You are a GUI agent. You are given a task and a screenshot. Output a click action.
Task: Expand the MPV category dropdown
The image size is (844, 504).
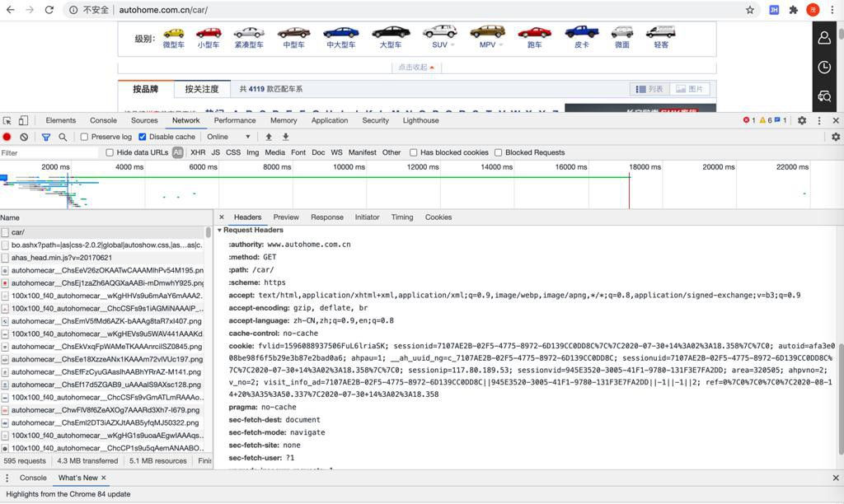point(501,45)
